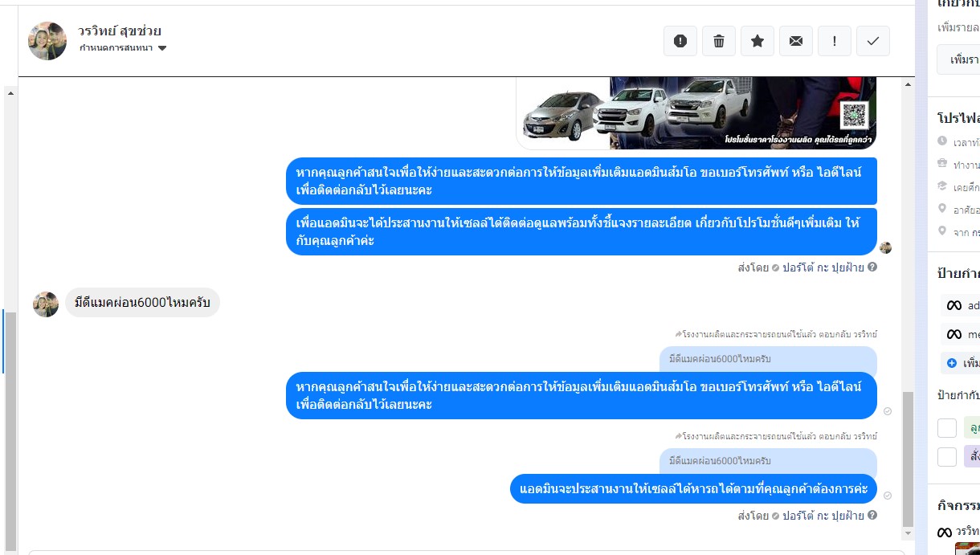Click chat scrollbar down arrow

point(909,533)
